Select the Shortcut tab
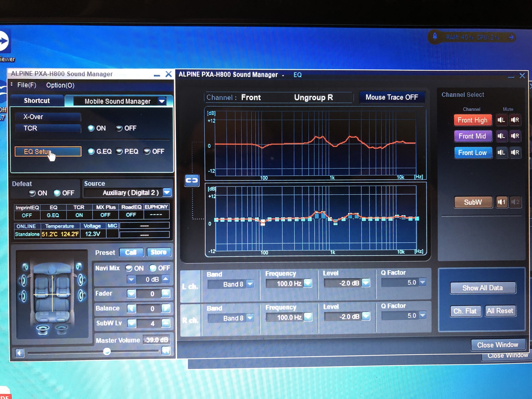Viewport: 532px width, 399px height. pos(37,101)
